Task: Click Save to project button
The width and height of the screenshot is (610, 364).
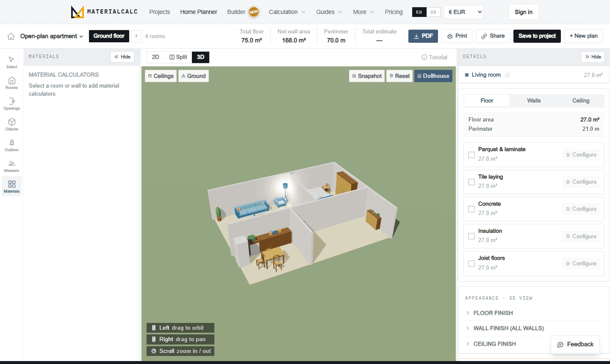Action: pyautogui.click(x=537, y=36)
